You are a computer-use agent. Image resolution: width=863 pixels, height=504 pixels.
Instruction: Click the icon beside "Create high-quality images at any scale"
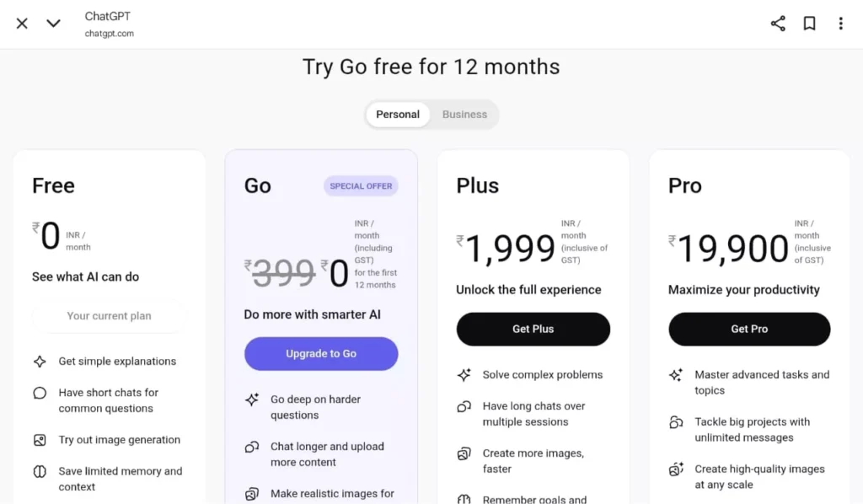click(675, 469)
